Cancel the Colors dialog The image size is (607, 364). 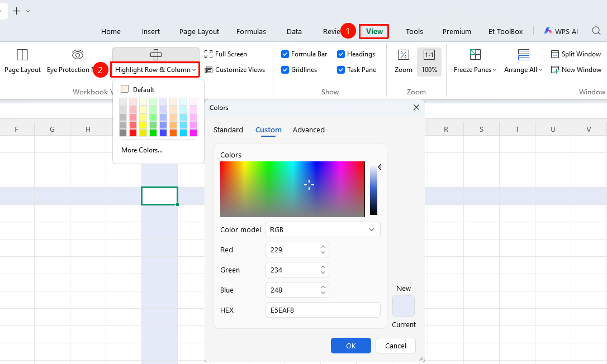395,346
